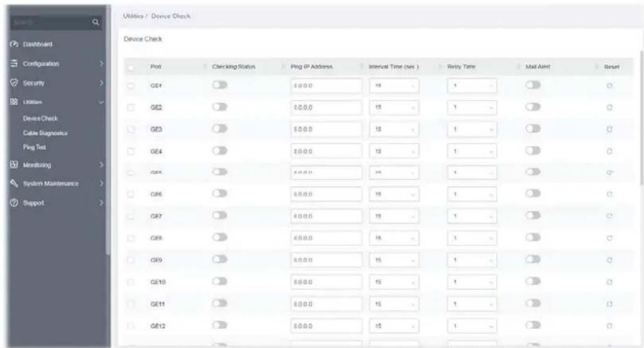This screenshot has height=348, width=644.
Task: Open the Support menu item
Action: tap(34, 203)
